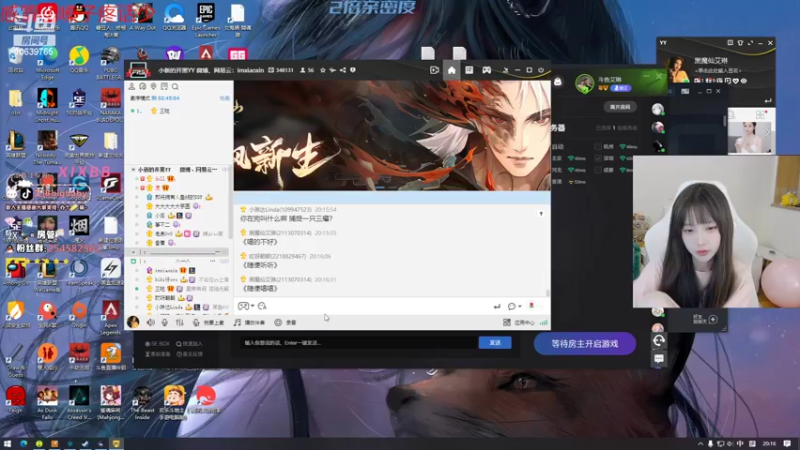800x450 pixels.
Task: Select user 小琳达Linda in channel list
Action: pos(169,307)
